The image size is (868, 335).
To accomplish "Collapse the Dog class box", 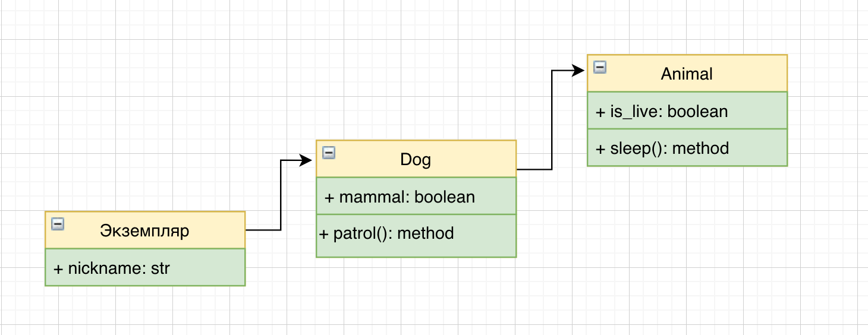I will point(329,153).
